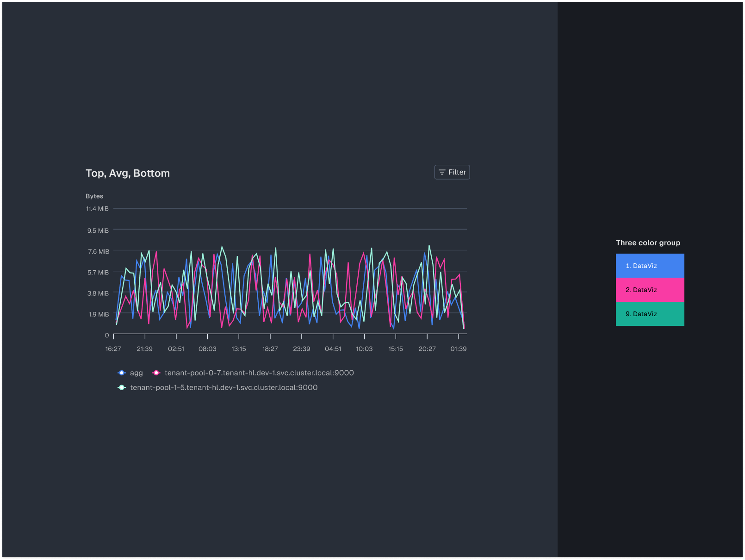Click the 01:39 timestamp on x-axis
745x560 pixels.
[459, 348]
